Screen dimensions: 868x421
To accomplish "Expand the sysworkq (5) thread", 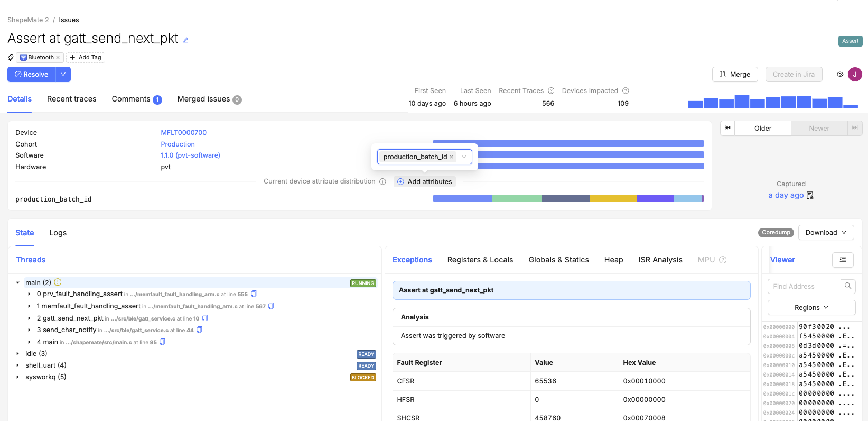I will 18,377.
